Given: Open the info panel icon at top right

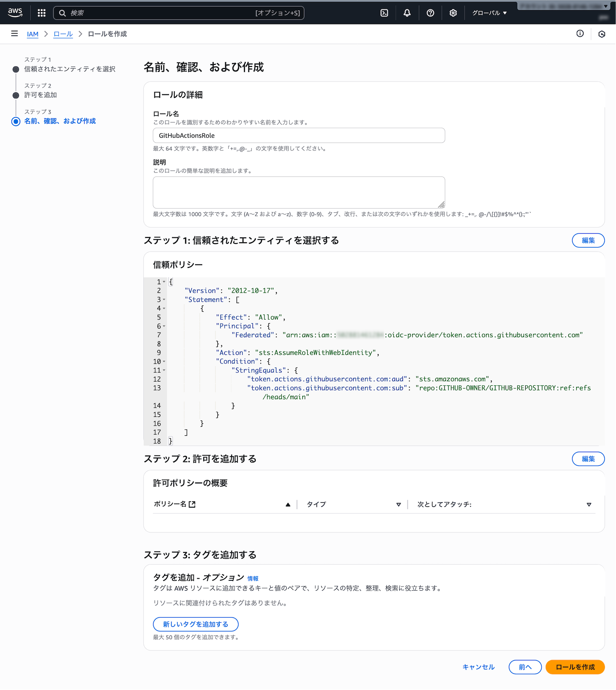Looking at the screenshot, I should (x=580, y=34).
